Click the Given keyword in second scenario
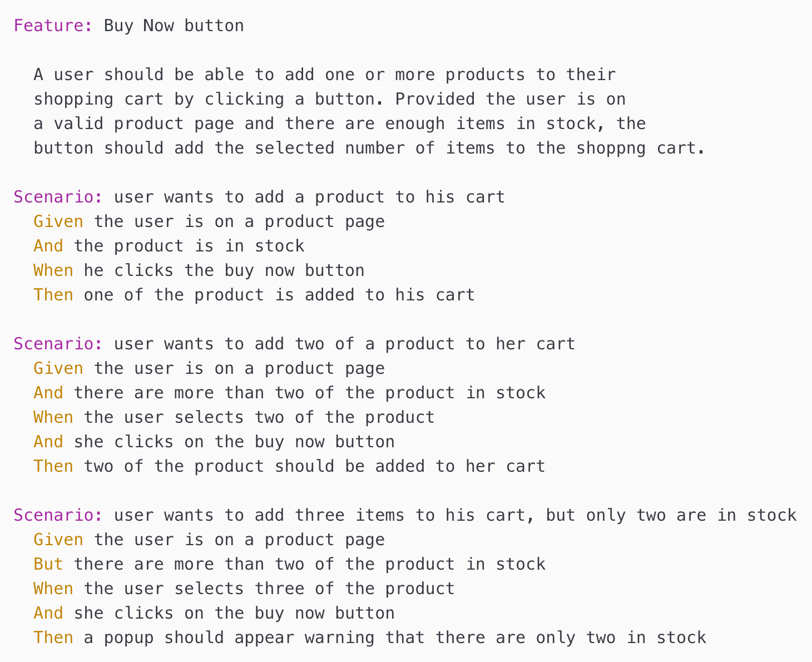Viewport: 812px width, 662px height. pos(58,368)
